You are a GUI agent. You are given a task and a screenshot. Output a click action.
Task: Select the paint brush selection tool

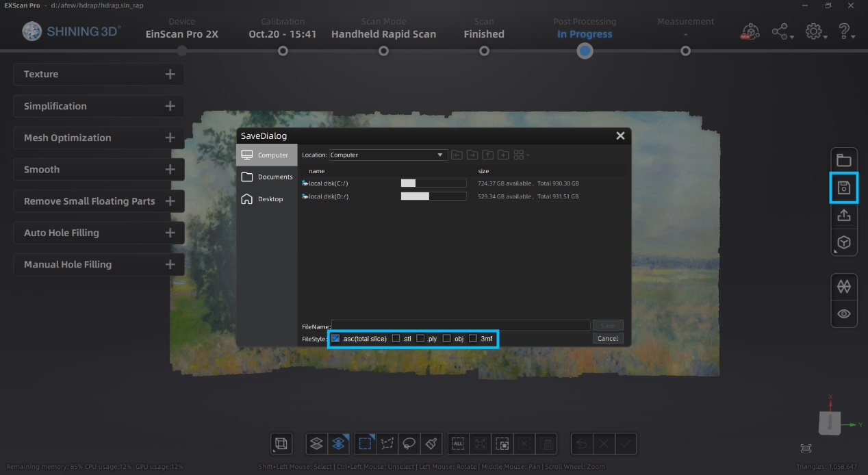pyautogui.click(x=431, y=444)
